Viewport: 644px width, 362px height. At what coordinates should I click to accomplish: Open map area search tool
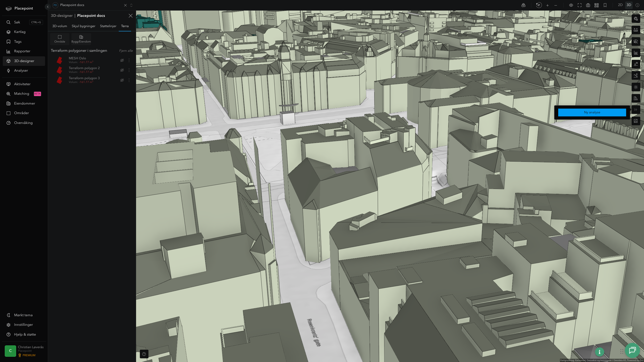636,41
